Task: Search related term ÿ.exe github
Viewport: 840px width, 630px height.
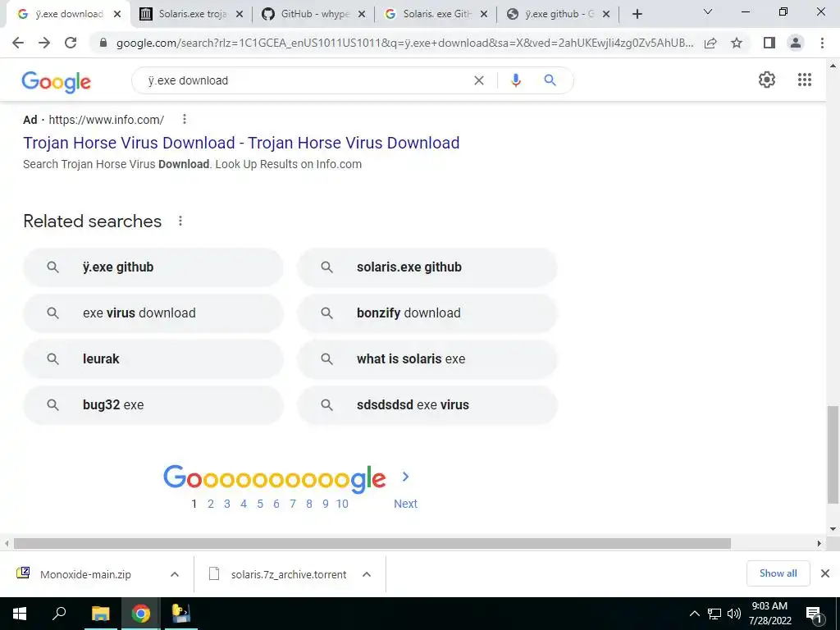Action: [153, 267]
